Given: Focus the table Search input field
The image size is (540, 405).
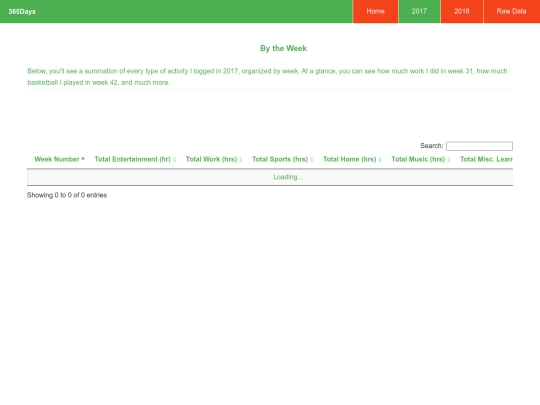Looking at the screenshot, I should (479, 146).
